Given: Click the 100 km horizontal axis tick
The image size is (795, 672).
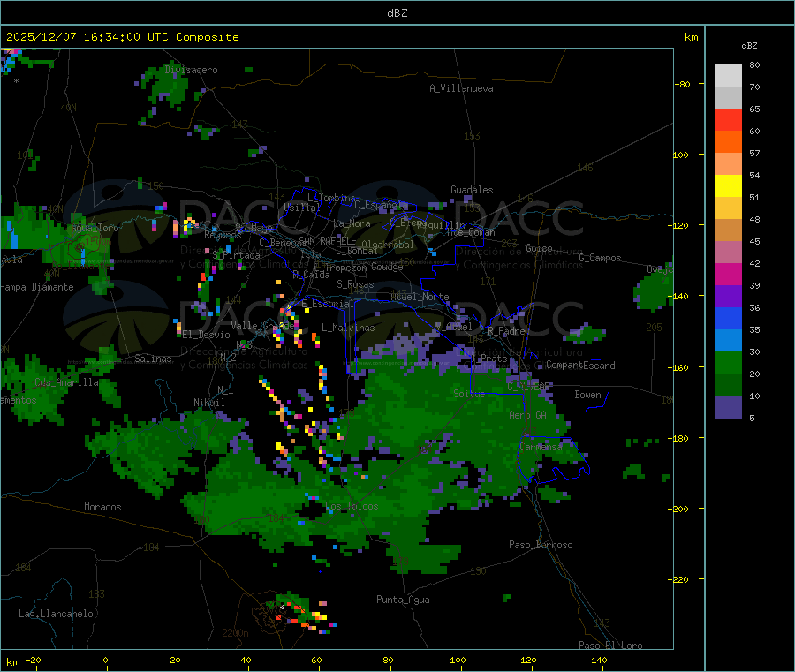Looking at the screenshot, I should click(x=458, y=660).
